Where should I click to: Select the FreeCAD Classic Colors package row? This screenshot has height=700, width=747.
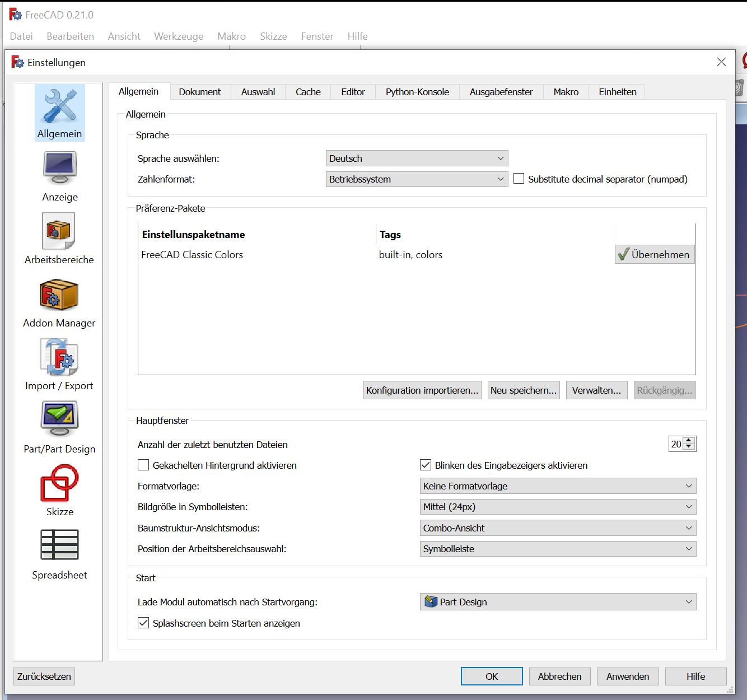192,254
